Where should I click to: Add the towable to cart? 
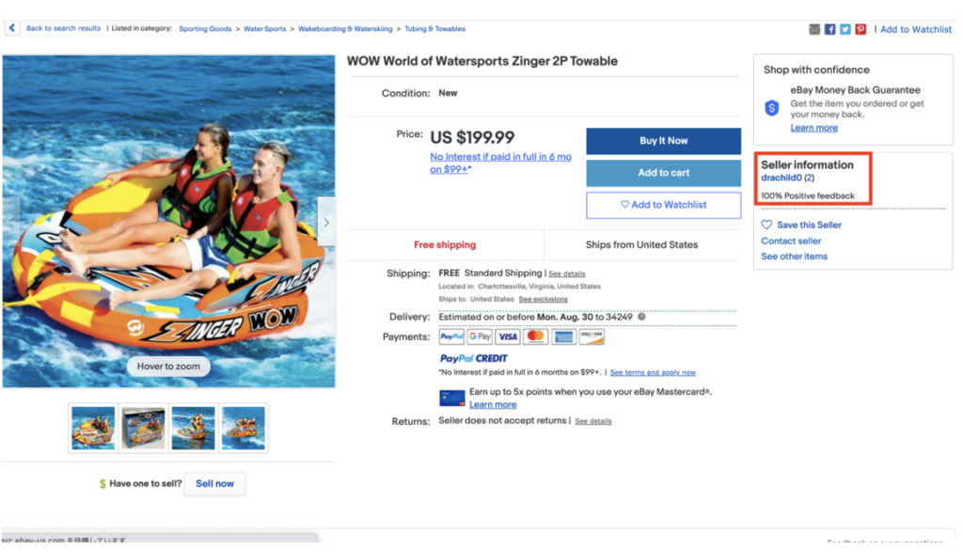pos(663,173)
